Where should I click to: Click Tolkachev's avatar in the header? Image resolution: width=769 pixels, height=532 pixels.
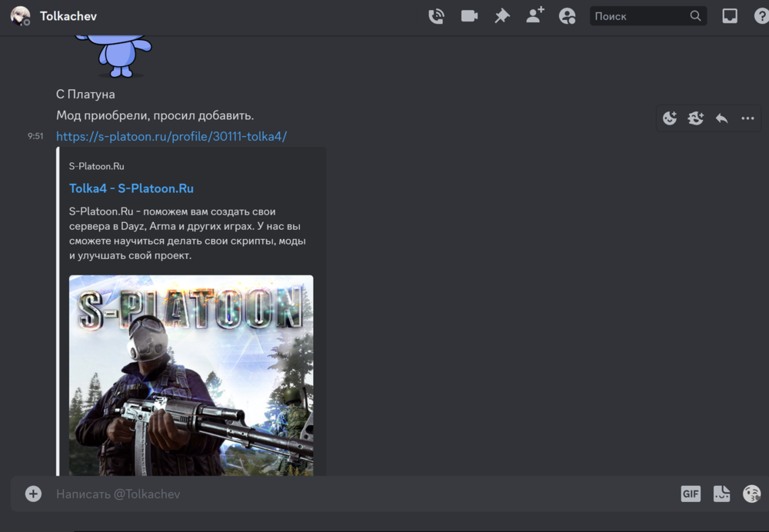20,15
